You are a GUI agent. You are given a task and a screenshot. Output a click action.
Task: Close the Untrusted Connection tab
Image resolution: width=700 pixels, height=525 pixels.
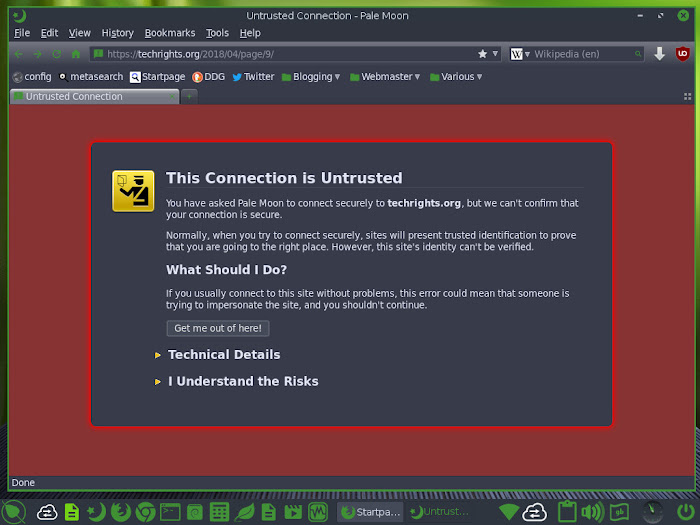tap(172, 96)
